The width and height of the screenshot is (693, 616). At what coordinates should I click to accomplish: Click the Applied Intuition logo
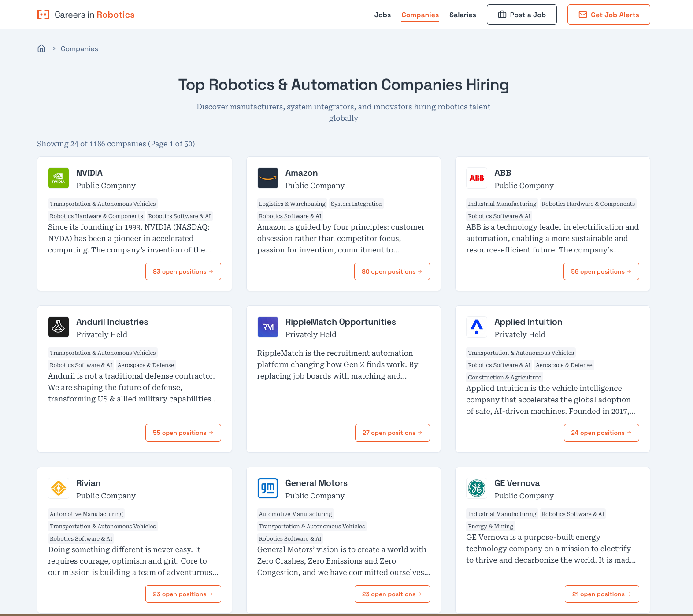(x=477, y=327)
